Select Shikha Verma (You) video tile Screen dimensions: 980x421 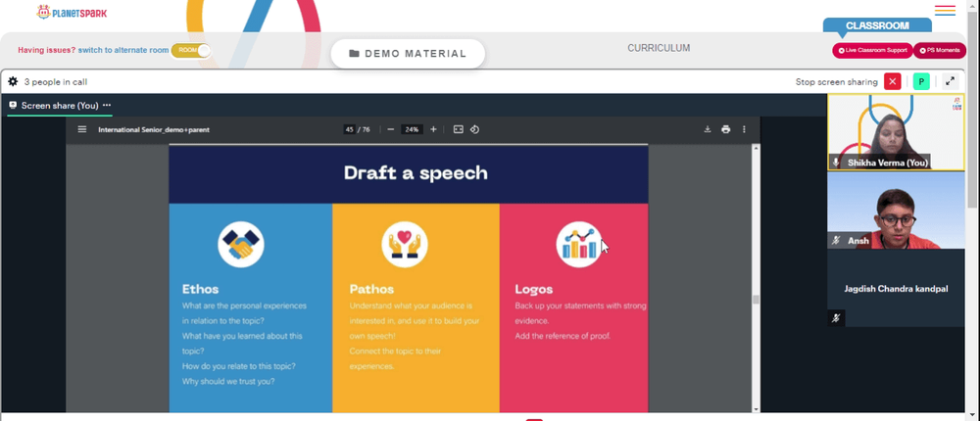coord(896,132)
